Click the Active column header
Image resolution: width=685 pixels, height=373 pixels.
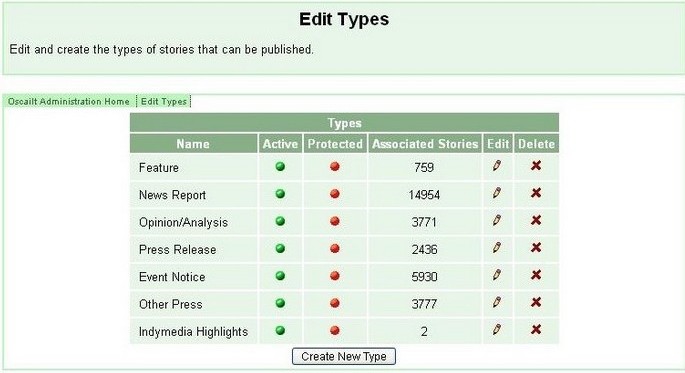click(280, 144)
